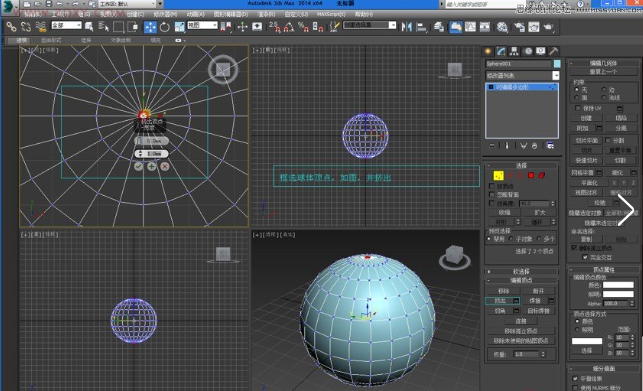Open the MAXScript menu
The width and height of the screenshot is (643, 391).
pos(331,14)
